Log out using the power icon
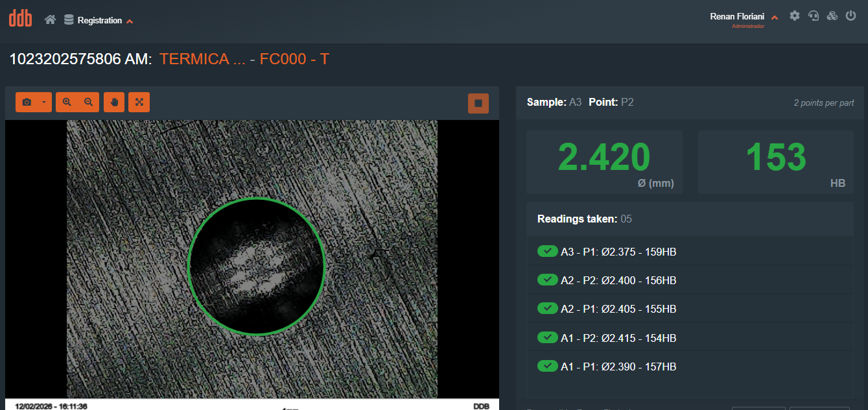 pyautogui.click(x=851, y=16)
